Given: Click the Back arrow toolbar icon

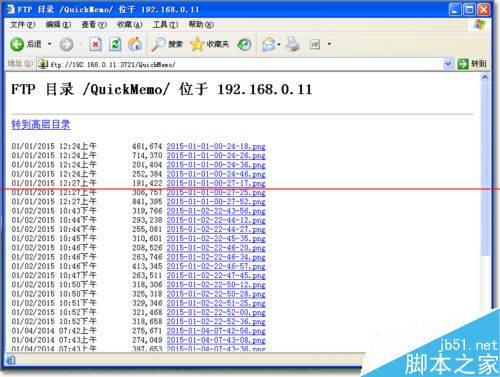Looking at the screenshot, I should 16,44.
